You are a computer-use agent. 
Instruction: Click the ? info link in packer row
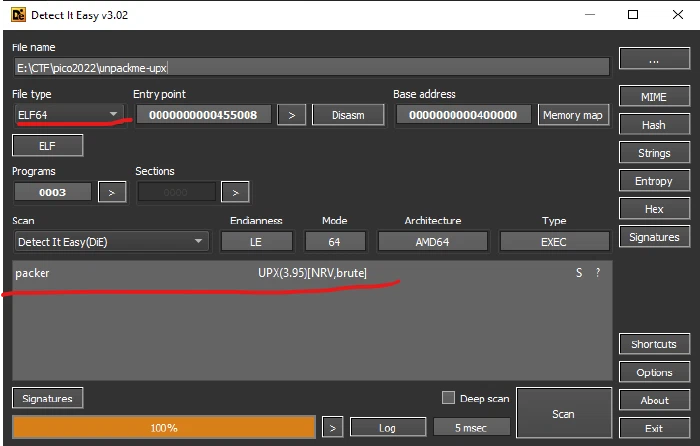(598, 273)
